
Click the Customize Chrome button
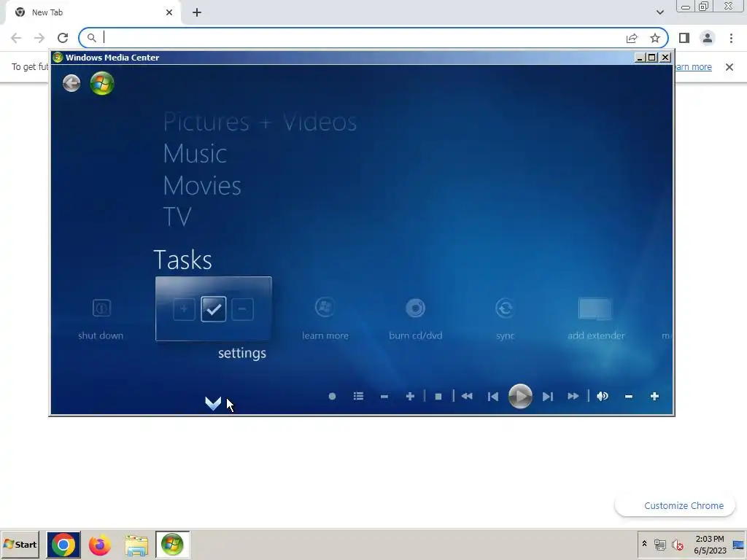(675, 506)
